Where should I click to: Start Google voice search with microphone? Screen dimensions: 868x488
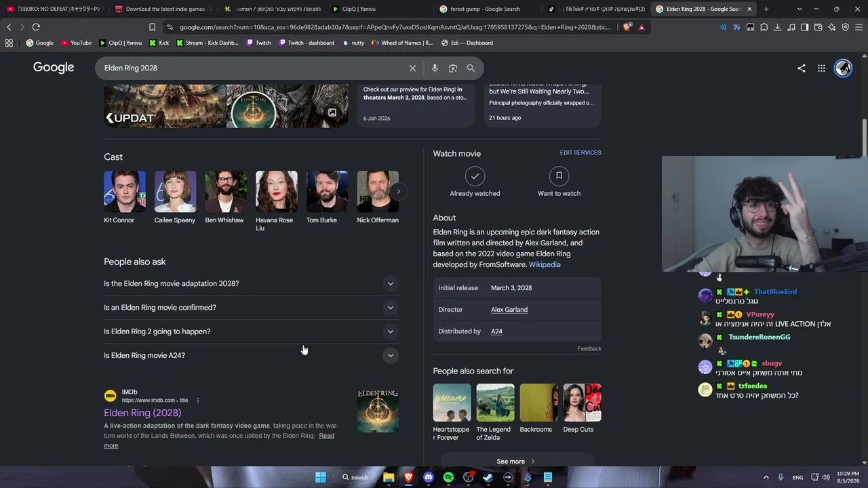(x=435, y=68)
